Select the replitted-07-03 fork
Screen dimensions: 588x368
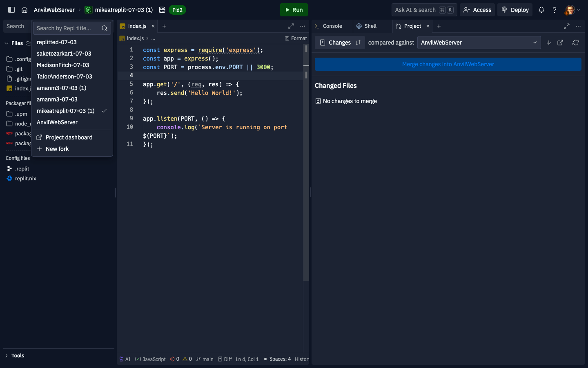click(72, 42)
